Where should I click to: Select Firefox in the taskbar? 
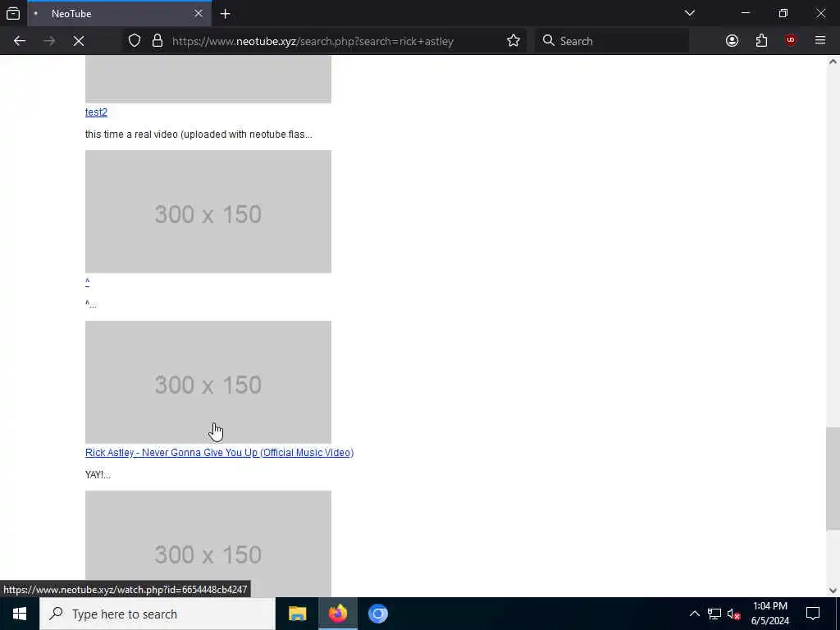tap(337, 614)
